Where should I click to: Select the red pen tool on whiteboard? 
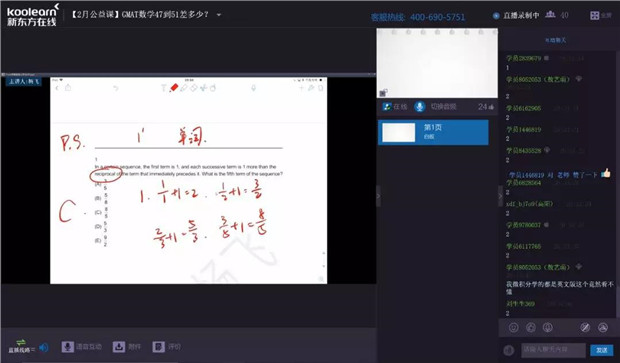click(174, 88)
